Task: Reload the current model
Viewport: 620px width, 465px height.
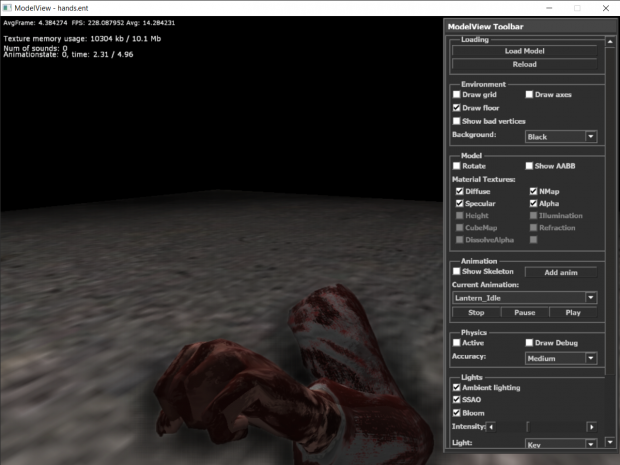Action: (x=524, y=64)
